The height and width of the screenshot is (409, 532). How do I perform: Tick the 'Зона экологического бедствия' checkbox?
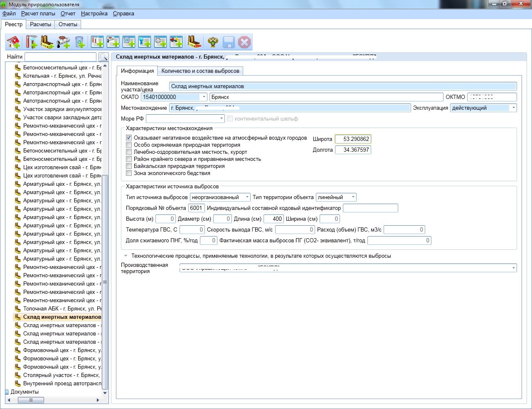(129, 173)
